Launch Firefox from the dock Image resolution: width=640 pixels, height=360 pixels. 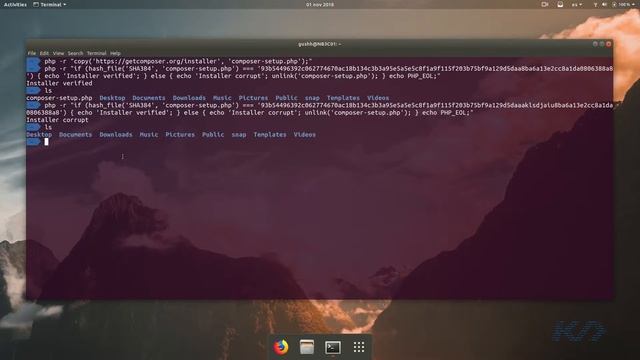[x=281, y=347]
